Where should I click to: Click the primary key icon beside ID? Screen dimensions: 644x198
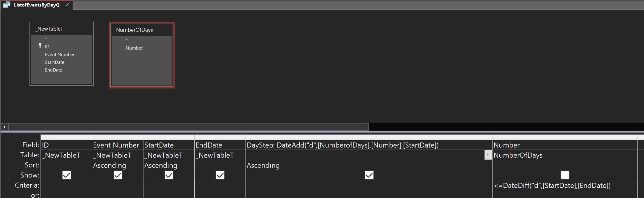click(40, 46)
